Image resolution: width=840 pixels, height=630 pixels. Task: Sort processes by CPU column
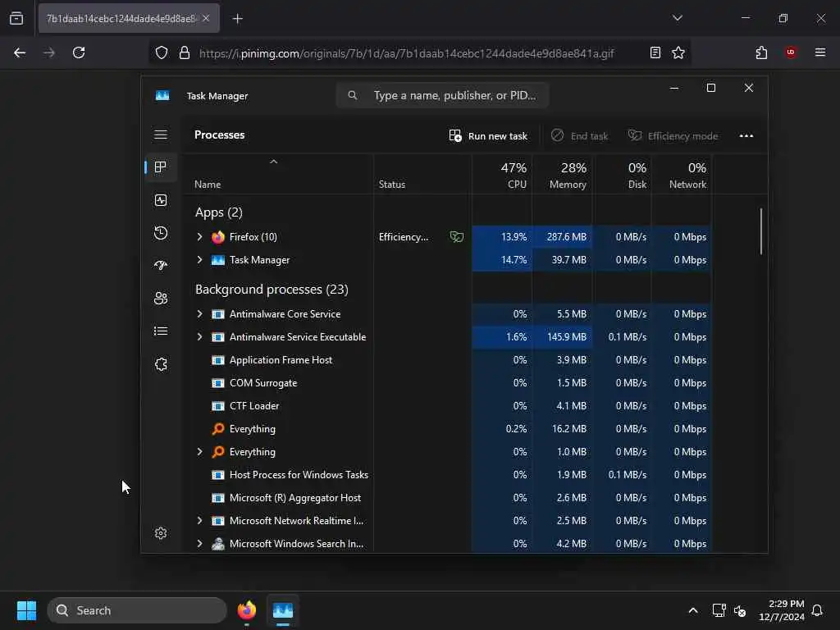pyautogui.click(x=503, y=176)
